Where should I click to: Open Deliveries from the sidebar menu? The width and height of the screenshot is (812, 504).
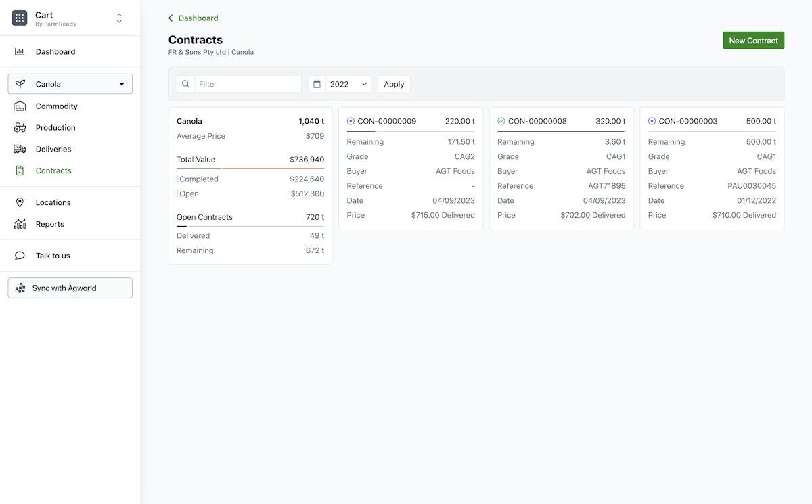pyautogui.click(x=53, y=149)
